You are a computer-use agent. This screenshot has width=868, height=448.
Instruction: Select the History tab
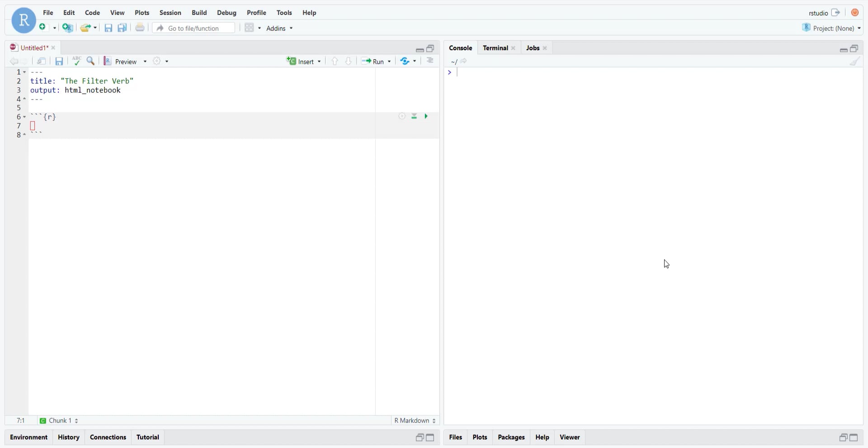tap(69, 437)
